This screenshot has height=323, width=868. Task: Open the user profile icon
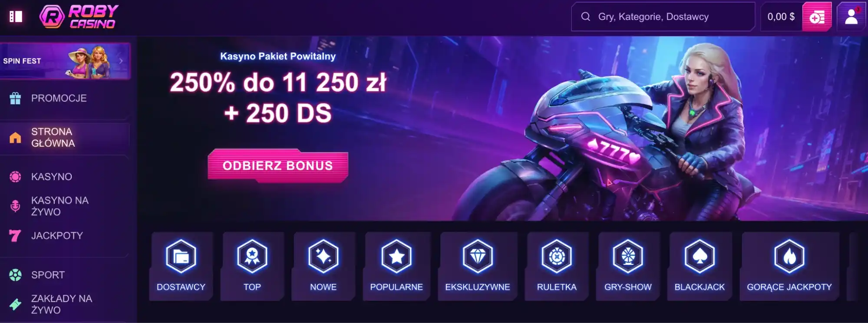851,17
